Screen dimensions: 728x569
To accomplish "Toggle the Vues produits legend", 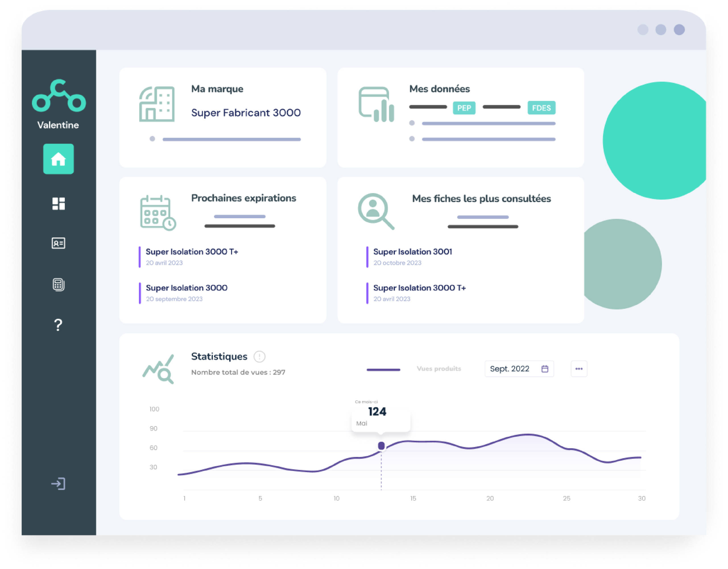I will 439,368.
